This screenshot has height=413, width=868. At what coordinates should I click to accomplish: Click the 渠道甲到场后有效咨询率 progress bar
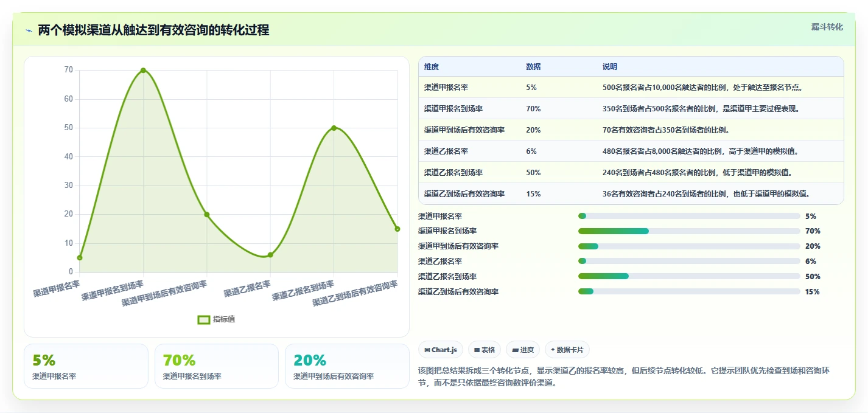(x=689, y=246)
